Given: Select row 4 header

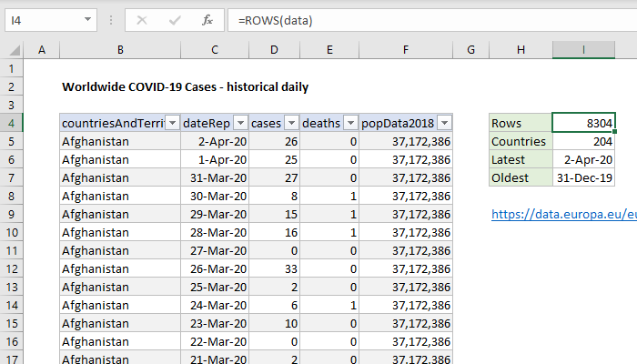Looking at the screenshot, I should pos(13,123).
